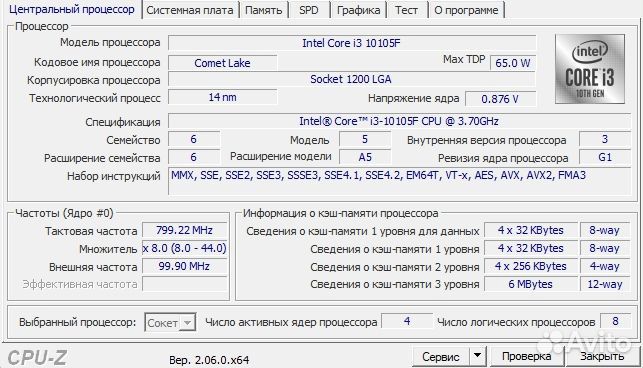Select the Socket 1200 LGA value
Image resolution: width=643 pixels, height=368 pixels.
(352, 79)
